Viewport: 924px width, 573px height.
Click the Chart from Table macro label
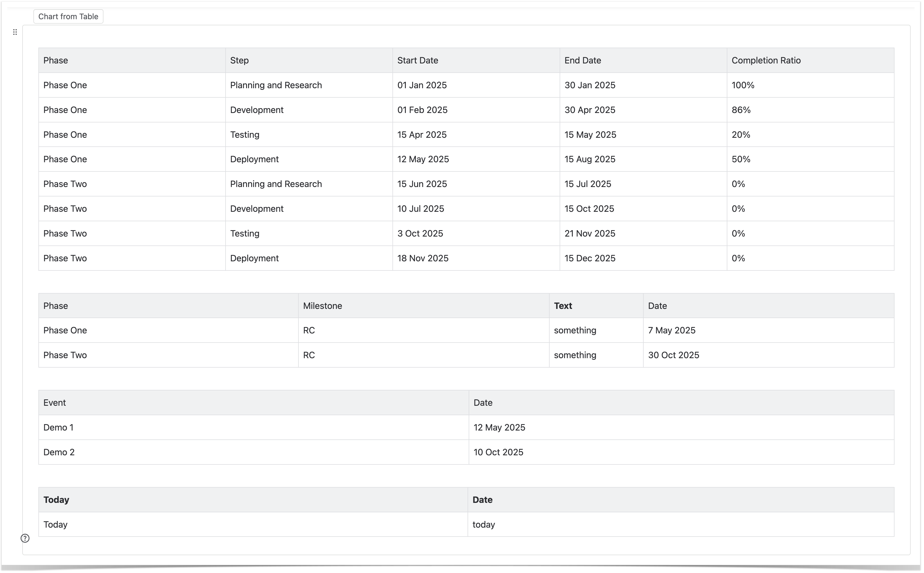pos(68,17)
